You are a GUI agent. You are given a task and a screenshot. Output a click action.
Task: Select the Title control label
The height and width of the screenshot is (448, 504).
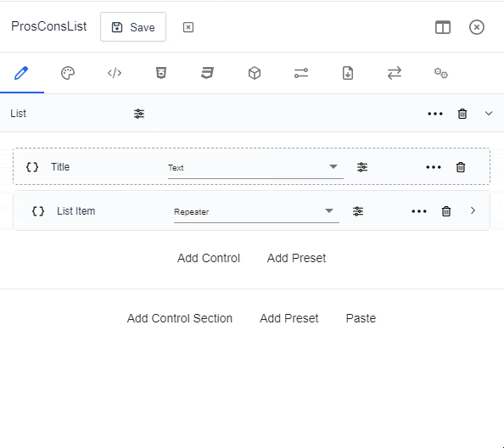tap(60, 167)
